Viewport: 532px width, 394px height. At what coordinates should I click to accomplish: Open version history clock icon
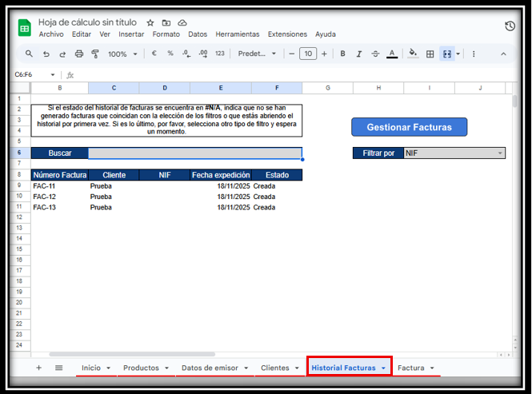tap(510, 26)
